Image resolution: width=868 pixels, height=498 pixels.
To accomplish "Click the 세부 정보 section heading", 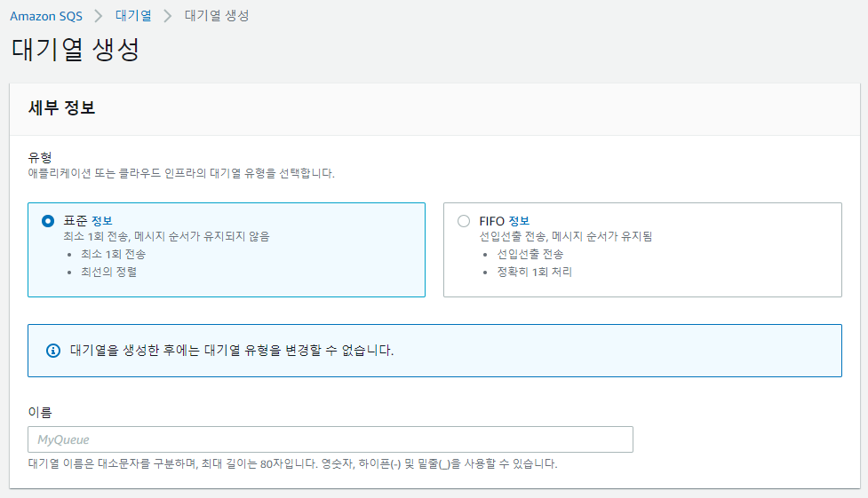I will (61, 107).
